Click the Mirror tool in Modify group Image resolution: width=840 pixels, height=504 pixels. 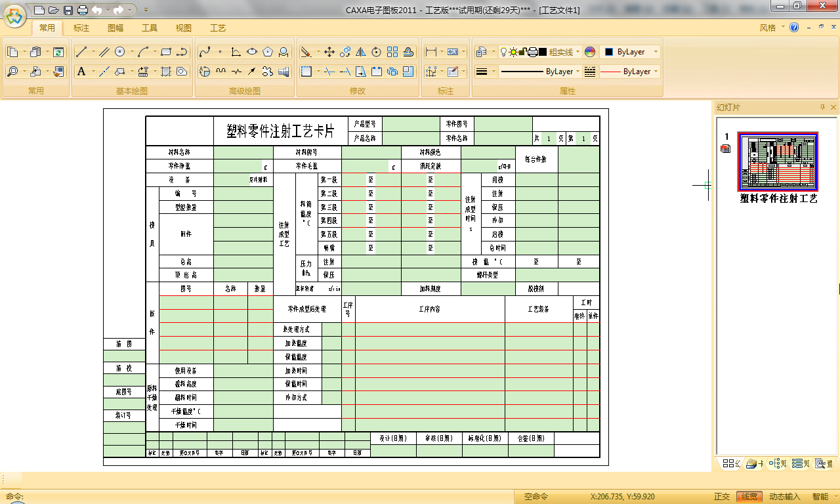[361, 52]
